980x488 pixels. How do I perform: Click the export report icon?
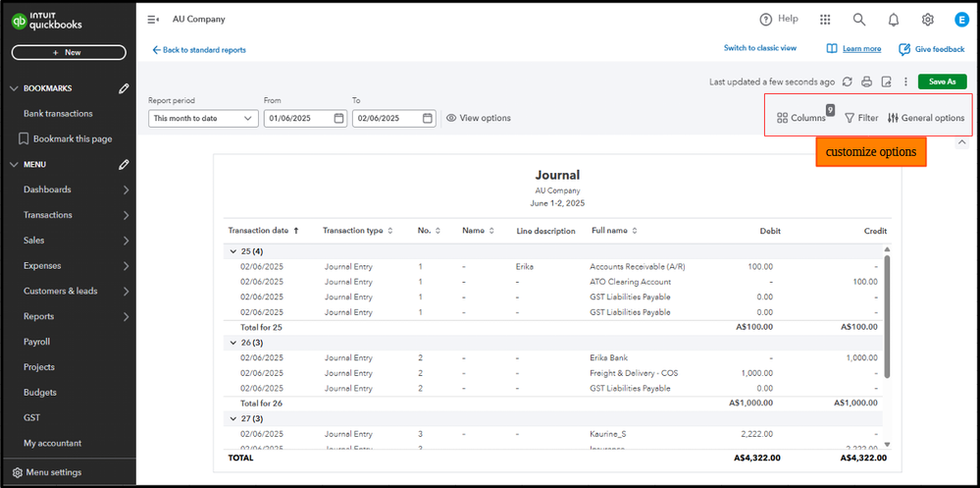pos(886,82)
